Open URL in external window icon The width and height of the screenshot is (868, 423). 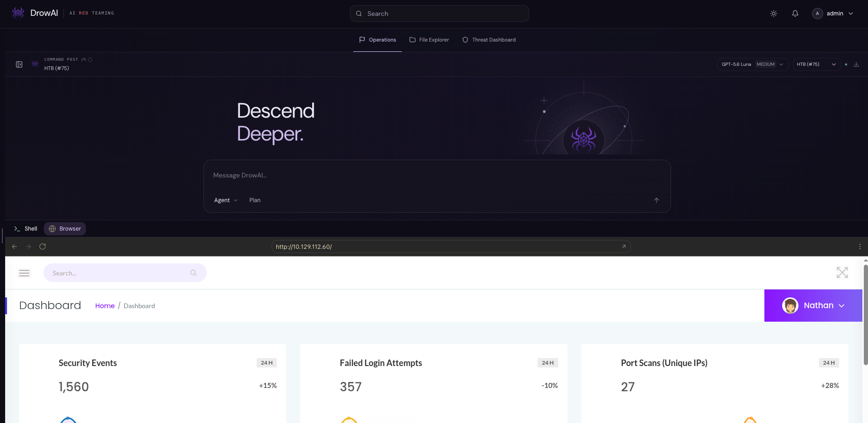[x=624, y=247]
